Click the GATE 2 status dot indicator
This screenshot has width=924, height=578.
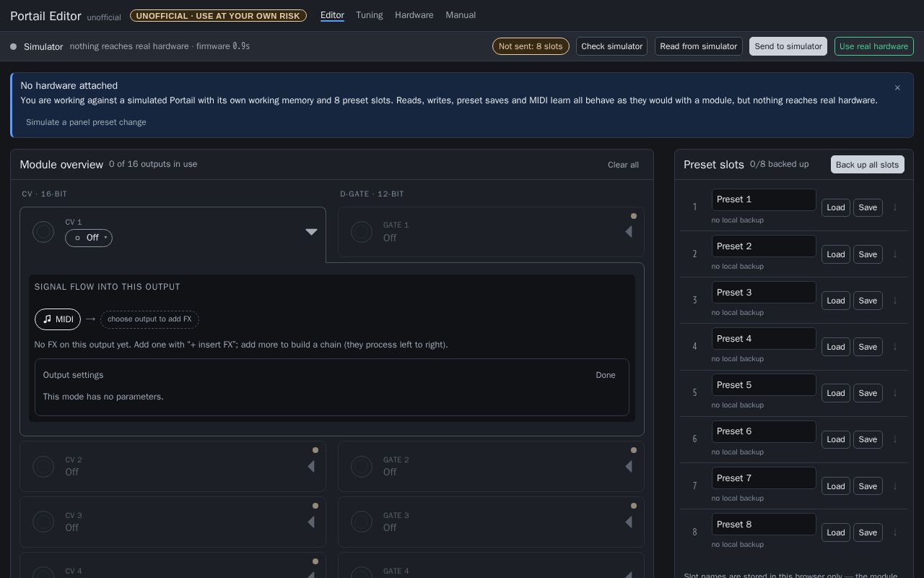pyautogui.click(x=634, y=450)
